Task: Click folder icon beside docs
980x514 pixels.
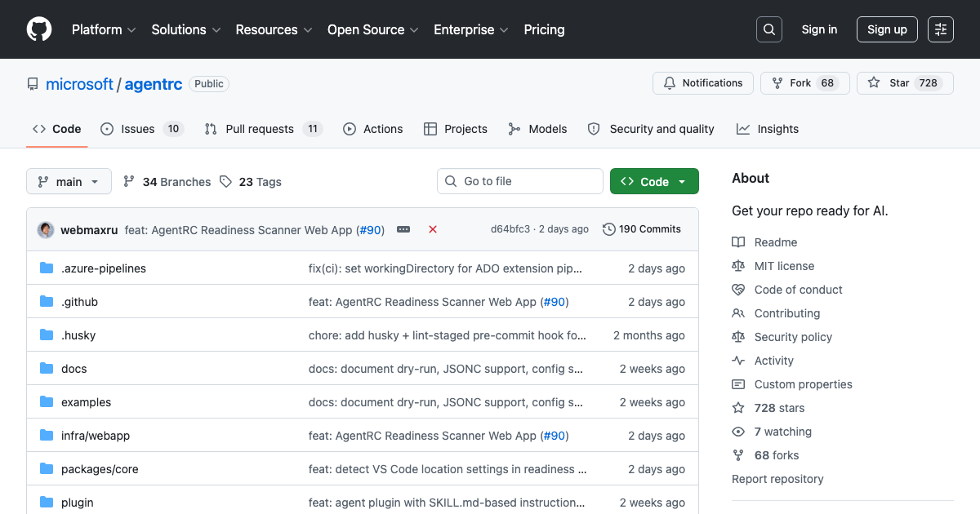Action: 47,369
